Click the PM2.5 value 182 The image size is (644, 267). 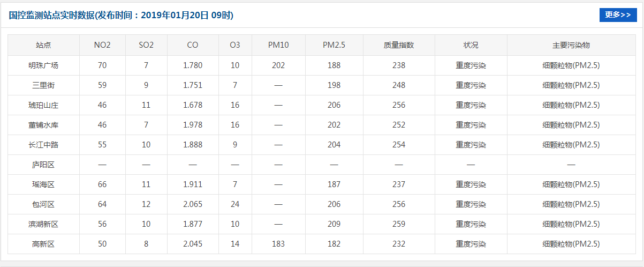(334, 244)
